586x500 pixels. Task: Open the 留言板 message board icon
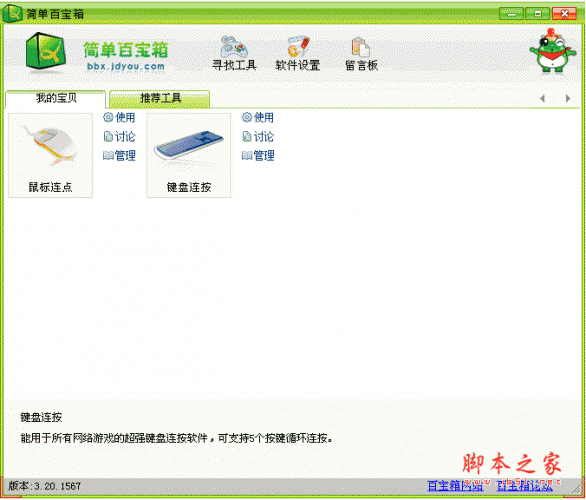pyautogui.click(x=361, y=53)
